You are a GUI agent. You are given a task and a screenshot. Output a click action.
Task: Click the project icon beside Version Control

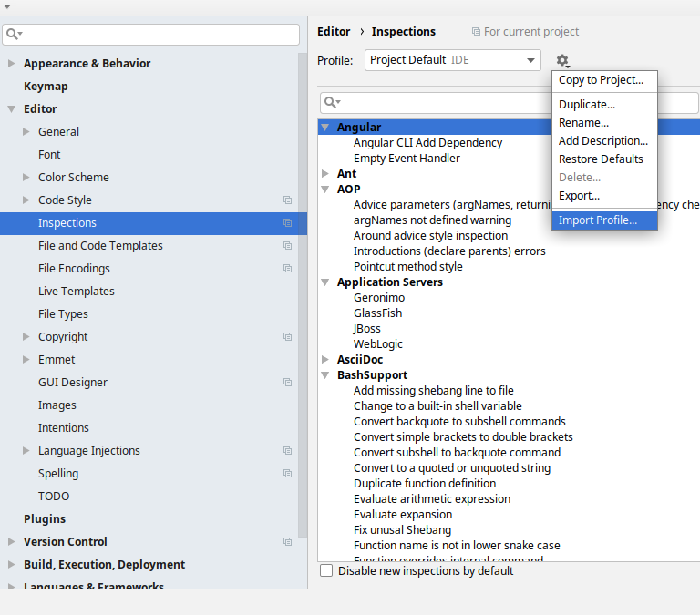pyautogui.click(x=287, y=542)
